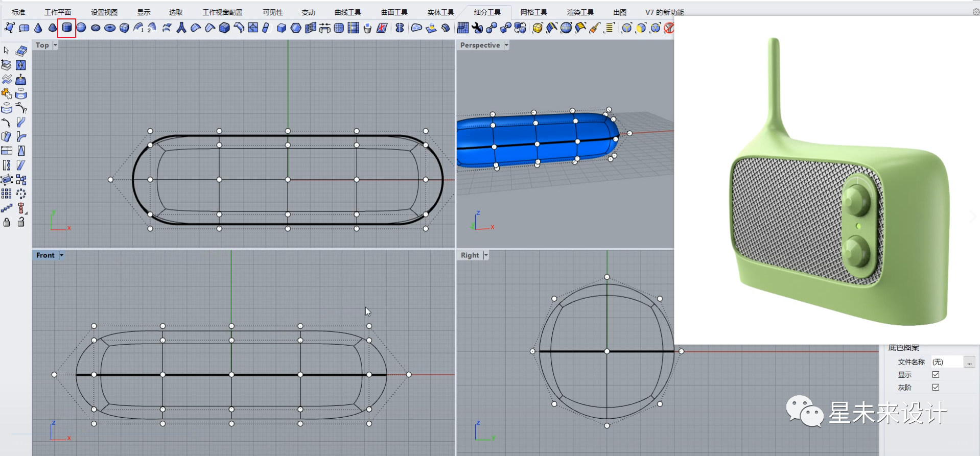Switch to the 曲面工具 tab
Viewport: 980px width, 456px height.
[x=394, y=12]
